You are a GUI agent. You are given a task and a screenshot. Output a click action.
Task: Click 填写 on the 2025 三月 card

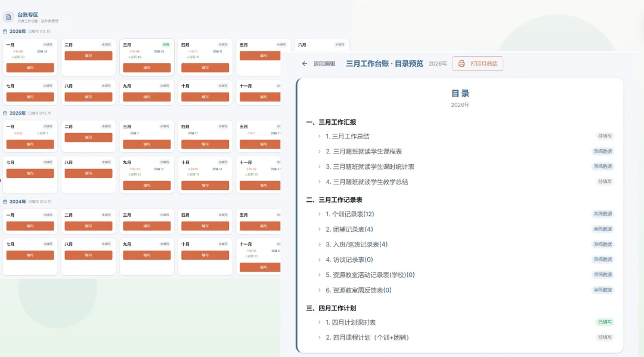pyautogui.click(x=147, y=144)
